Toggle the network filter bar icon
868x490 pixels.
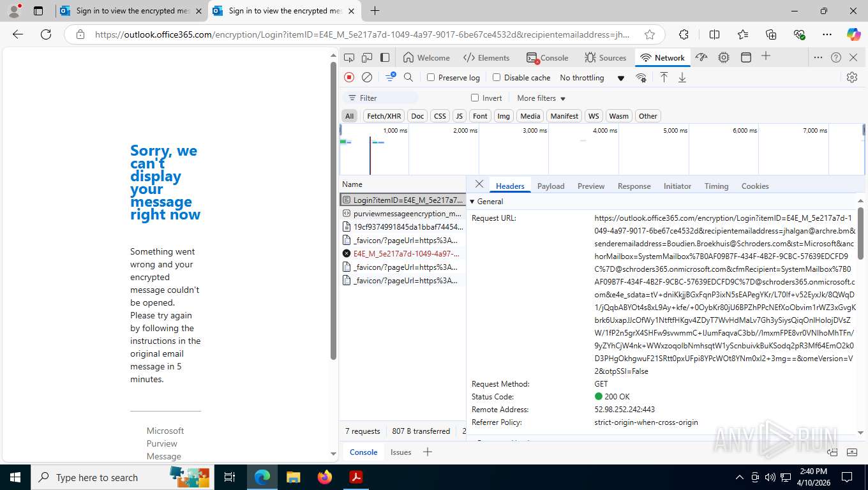tap(390, 77)
